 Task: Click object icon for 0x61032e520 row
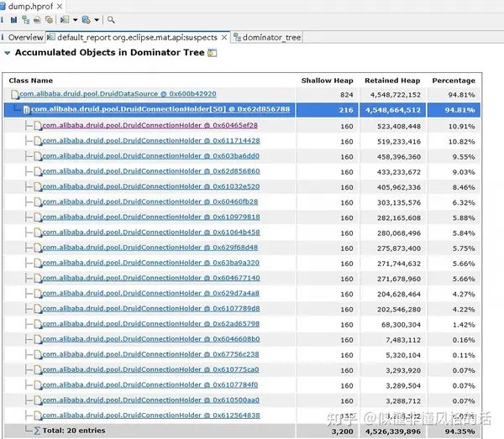(x=38, y=187)
